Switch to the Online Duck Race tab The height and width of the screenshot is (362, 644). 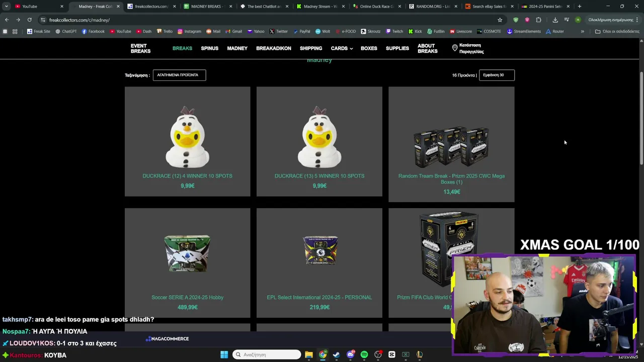click(x=376, y=7)
